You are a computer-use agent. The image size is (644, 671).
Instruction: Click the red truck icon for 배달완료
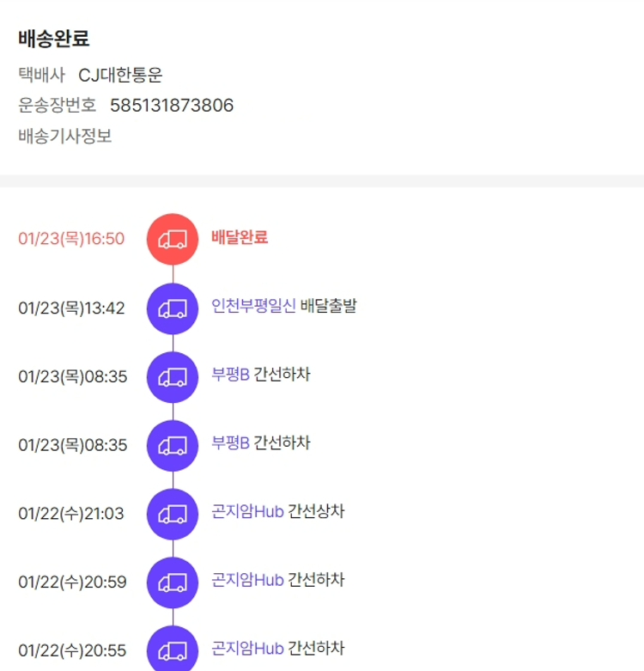tap(173, 239)
